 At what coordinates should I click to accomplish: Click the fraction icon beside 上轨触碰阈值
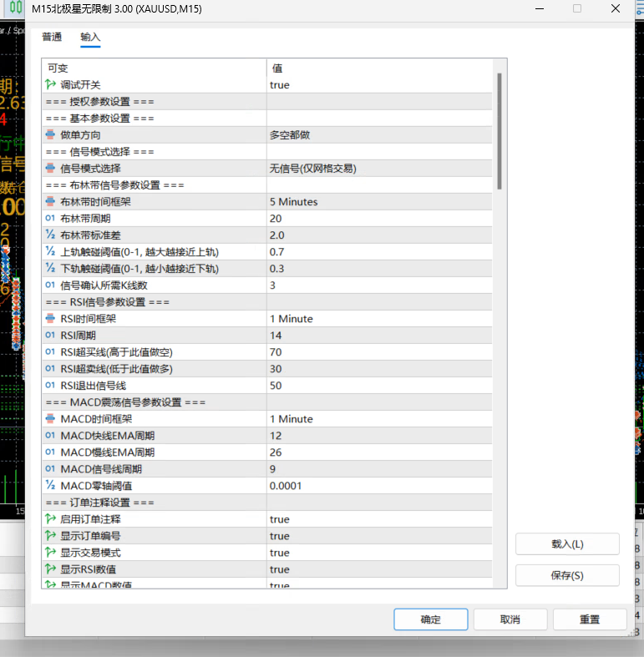click(x=50, y=251)
